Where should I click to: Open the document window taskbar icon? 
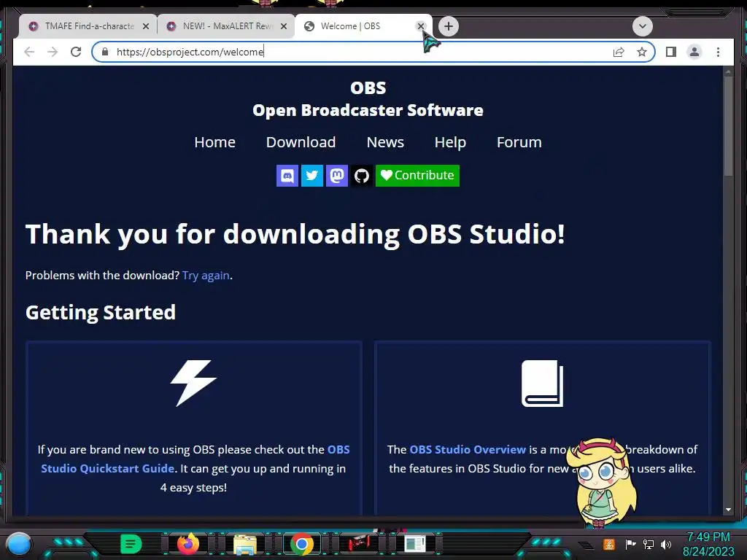coord(415,544)
